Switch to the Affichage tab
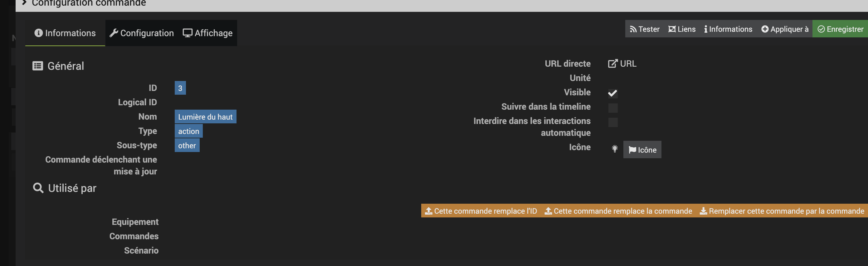 click(207, 33)
